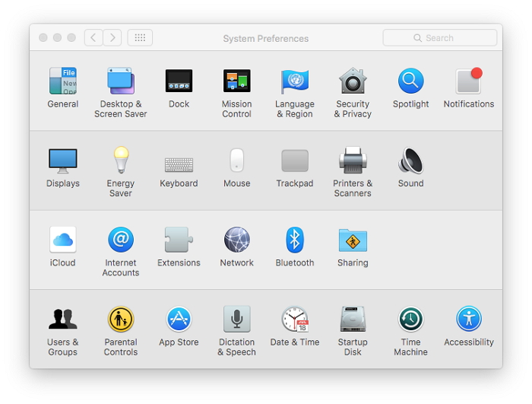Click the red close window button

click(43, 37)
